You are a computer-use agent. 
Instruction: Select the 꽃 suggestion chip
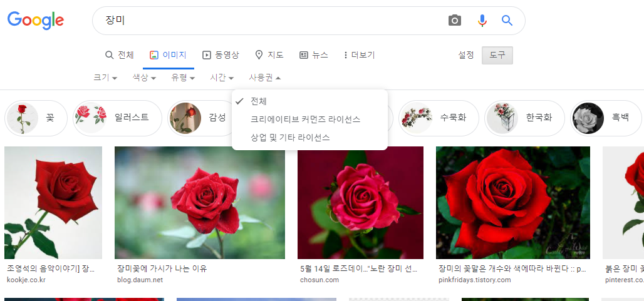click(36, 118)
